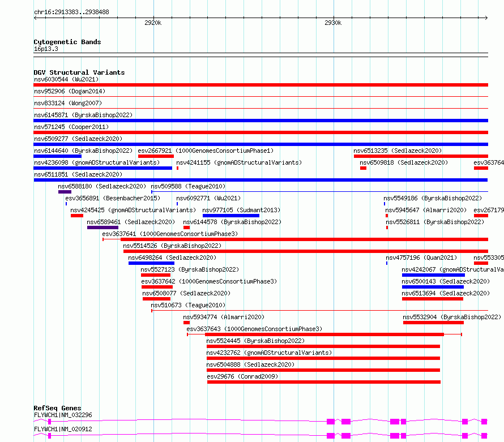504x442 pixels.
Task: Click esv3637641 (1000GenomesConsortiumPhase3) label
Action: tap(170, 234)
